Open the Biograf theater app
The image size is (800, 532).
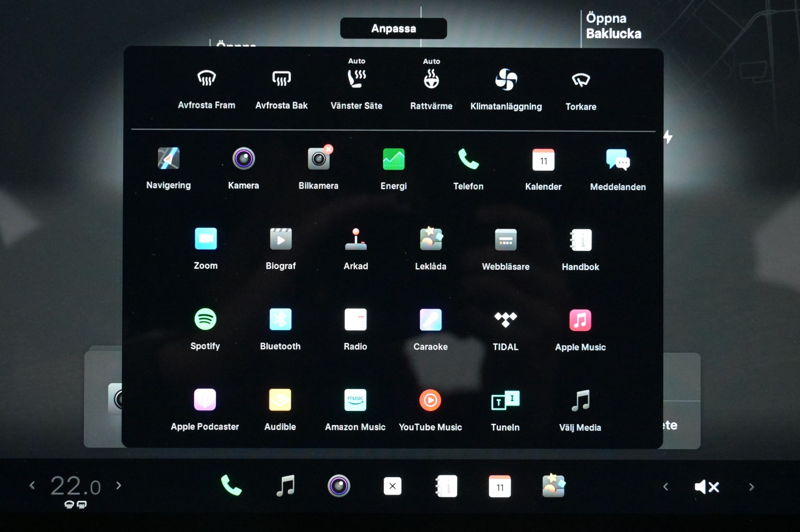click(281, 249)
